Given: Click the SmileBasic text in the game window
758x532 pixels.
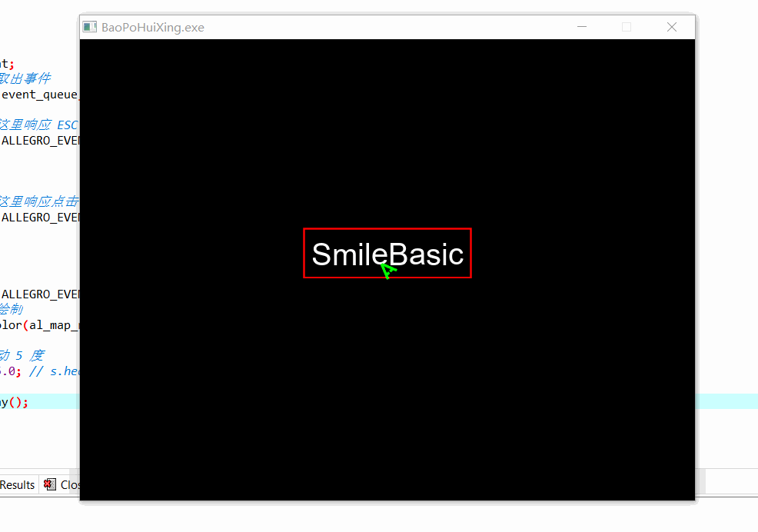Looking at the screenshot, I should pos(387,254).
